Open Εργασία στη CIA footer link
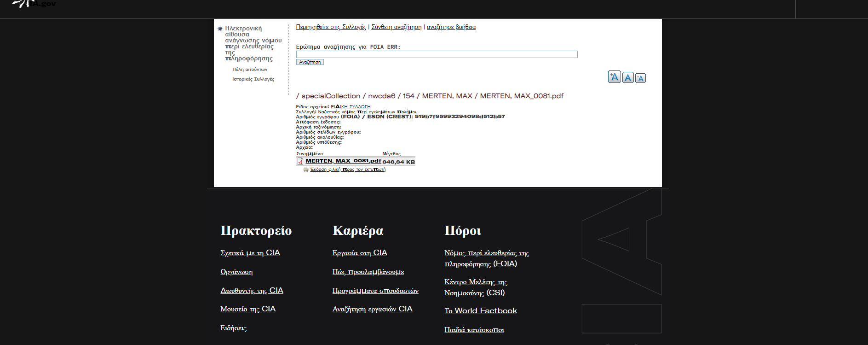 (x=360, y=253)
